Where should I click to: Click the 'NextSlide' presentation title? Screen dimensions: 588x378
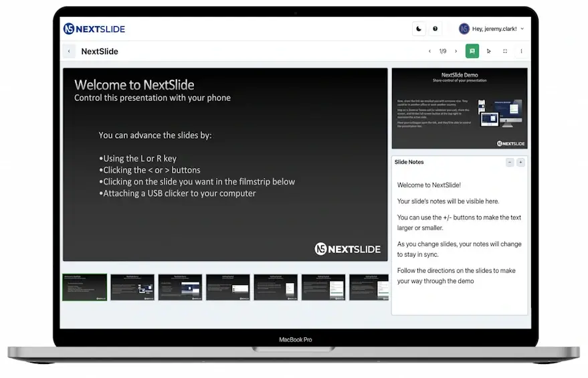coord(100,52)
